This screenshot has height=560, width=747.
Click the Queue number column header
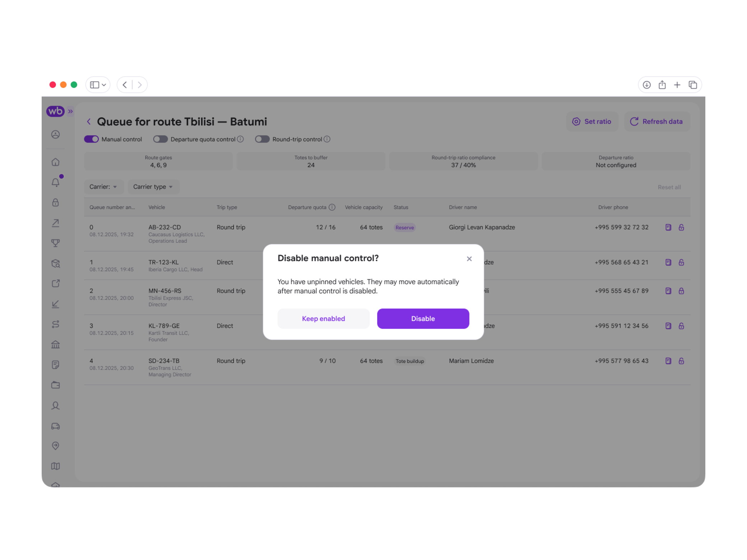tap(112, 207)
